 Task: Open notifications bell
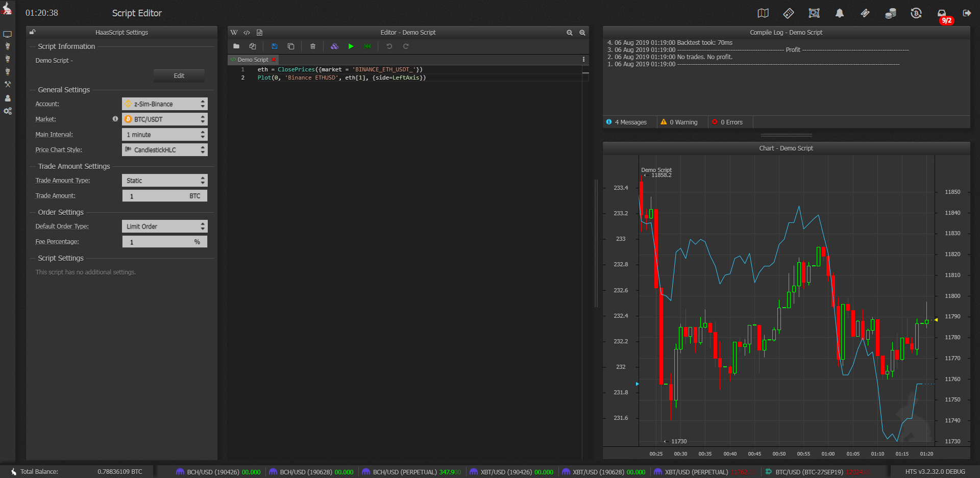point(840,13)
